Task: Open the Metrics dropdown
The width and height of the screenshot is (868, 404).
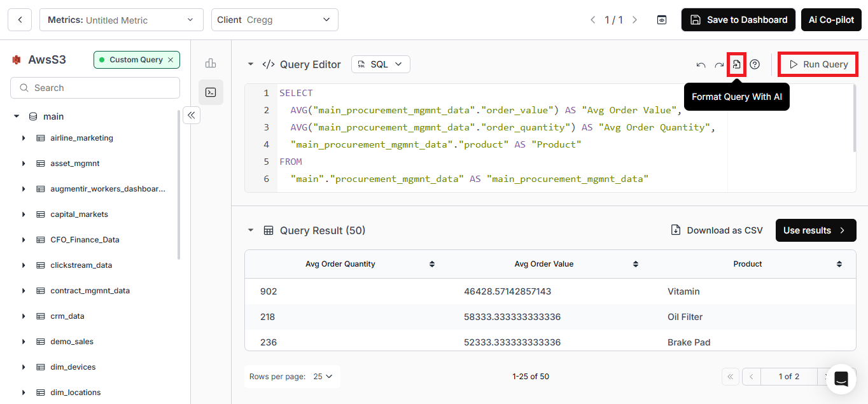Action: click(122, 20)
